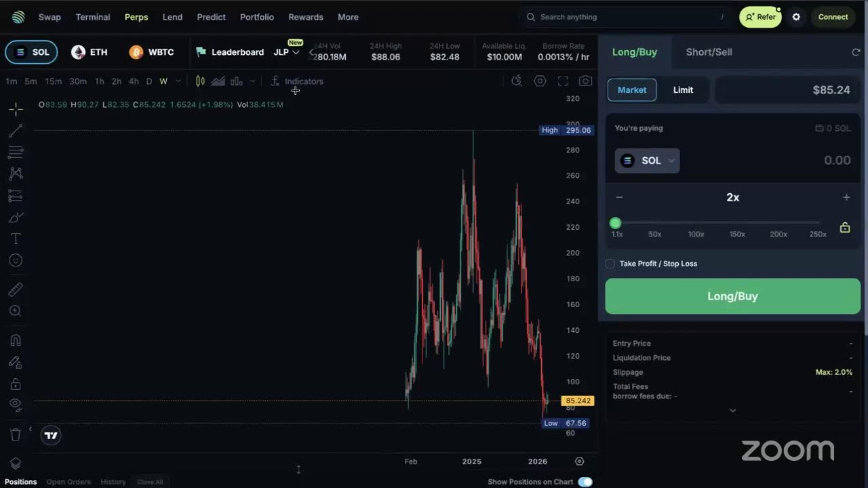Select the long position forecasting tool
Viewport: 868px width, 488px height.
(16, 196)
